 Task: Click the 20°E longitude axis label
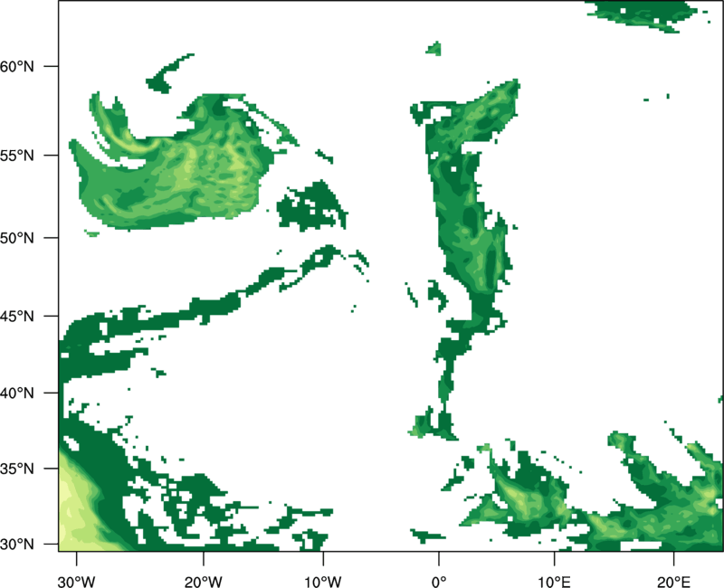[x=673, y=582]
